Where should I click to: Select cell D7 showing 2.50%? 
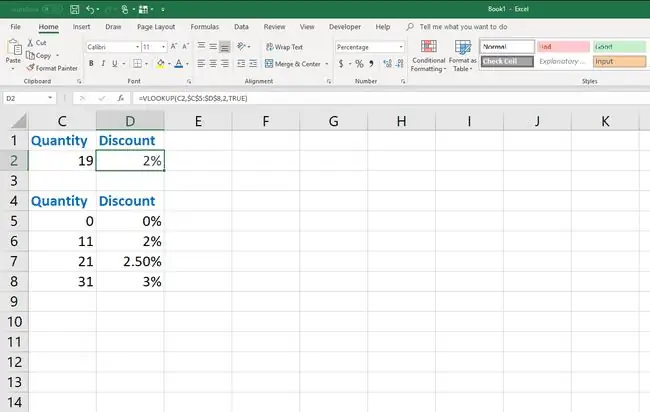pos(130,262)
